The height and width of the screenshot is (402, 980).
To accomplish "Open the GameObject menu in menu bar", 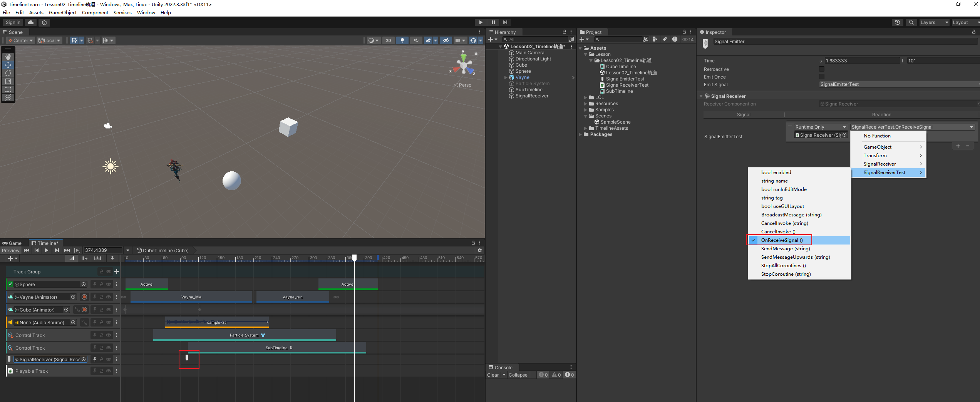I will pyautogui.click(x=62, y=13).
